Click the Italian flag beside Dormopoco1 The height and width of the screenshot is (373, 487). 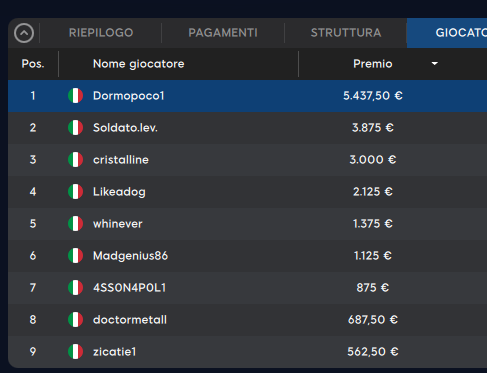coord(76,96)
